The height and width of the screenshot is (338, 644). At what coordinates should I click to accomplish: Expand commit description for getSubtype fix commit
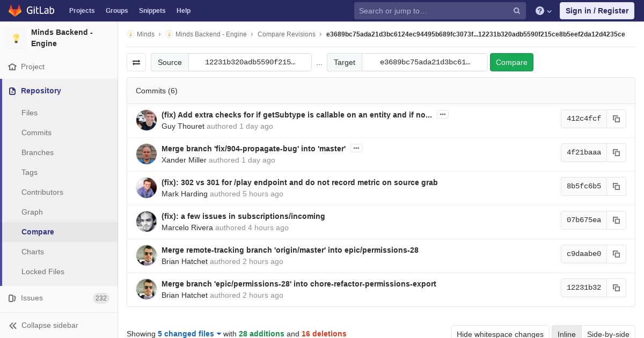(443, 114)
